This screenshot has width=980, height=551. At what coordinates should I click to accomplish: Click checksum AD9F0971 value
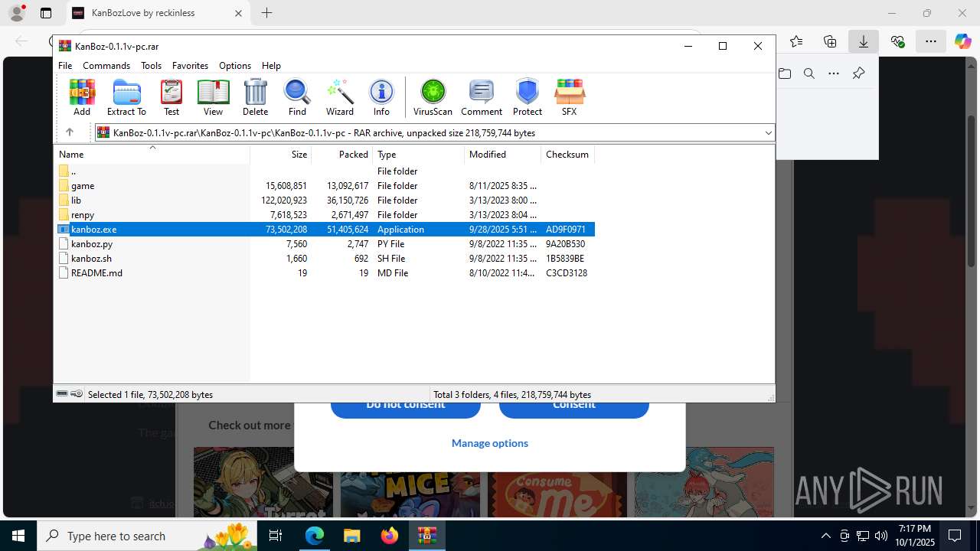tap(566, 230)
